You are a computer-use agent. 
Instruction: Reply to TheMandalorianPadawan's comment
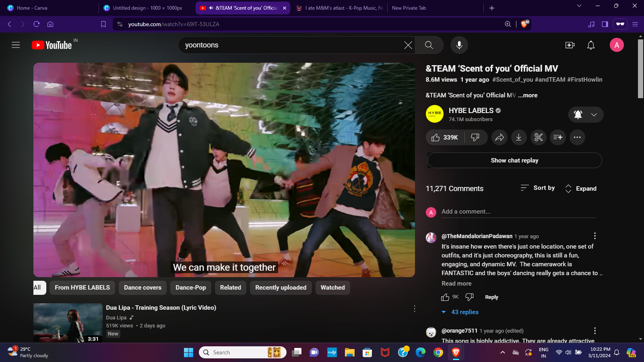pyautogui.click(x=491, y=297)
